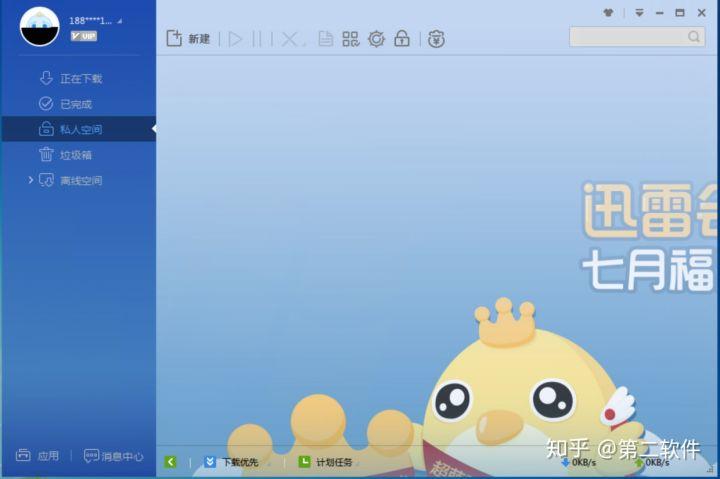The height and width of the screenshot is (479, 720).
Task: Start selected task with play icon
Action: click(235, 39)
